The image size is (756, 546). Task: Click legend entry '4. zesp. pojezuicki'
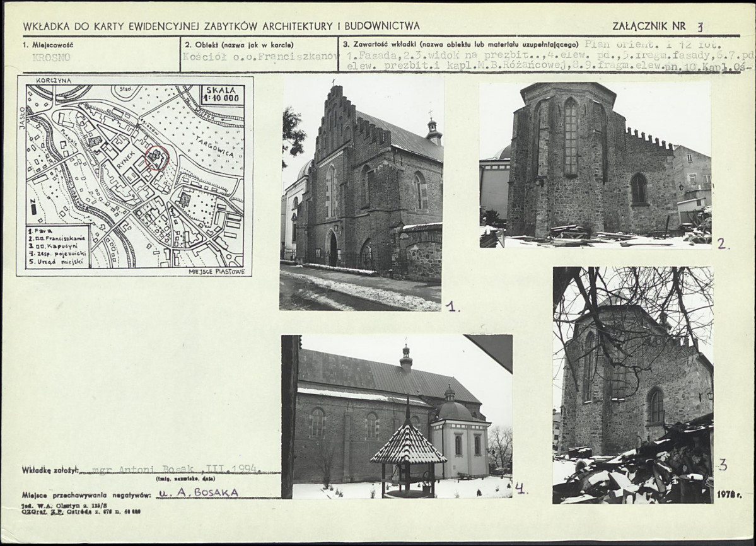57,253
